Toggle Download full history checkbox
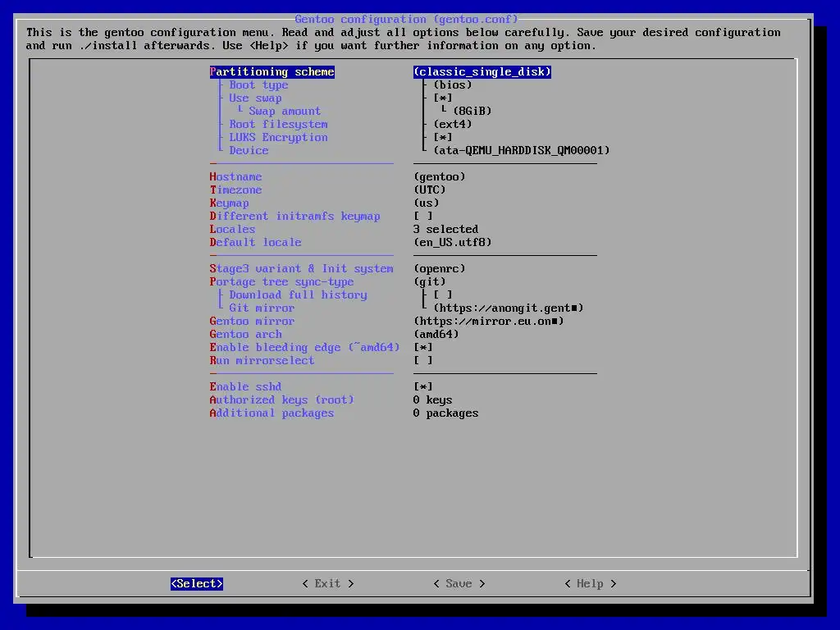The height and width of the screenshot is (630, 840). (443, 294)
